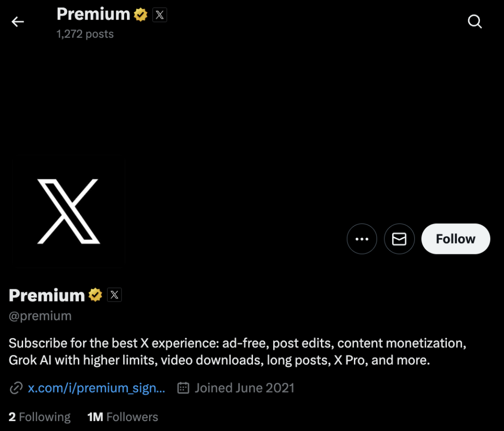Click the back arrow icon

click(x=18, y=22)
